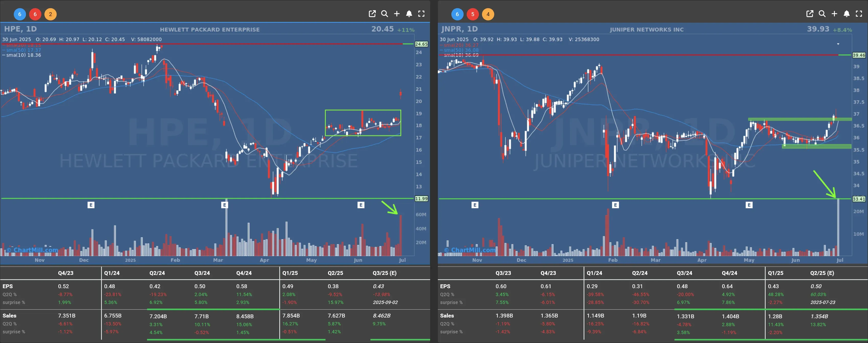Click JNPR earnings marker E near May
This screenshot has height=343, width=868.
(749, 205)
